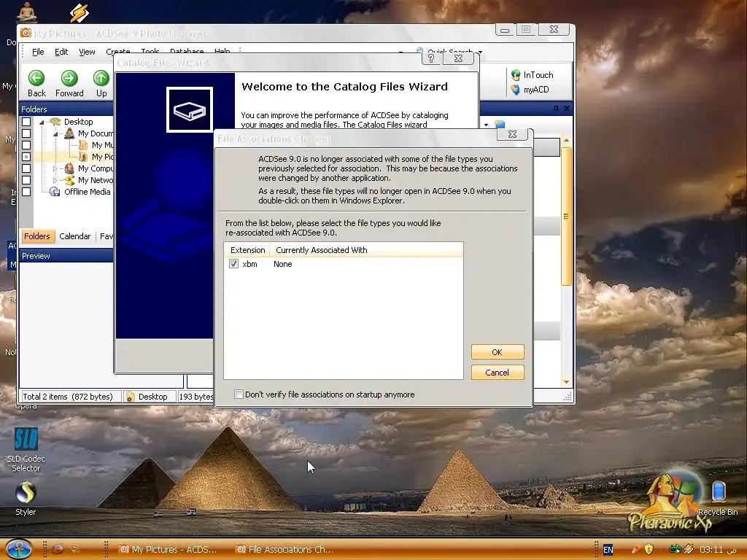
Task: Check the My Network row checkbox
Action: pyautogui.click(x=26, y=180)
